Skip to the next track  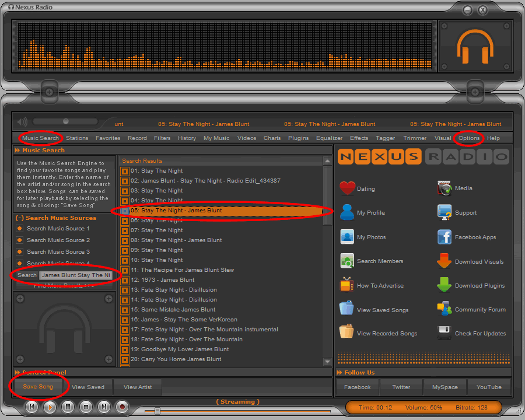104,407
